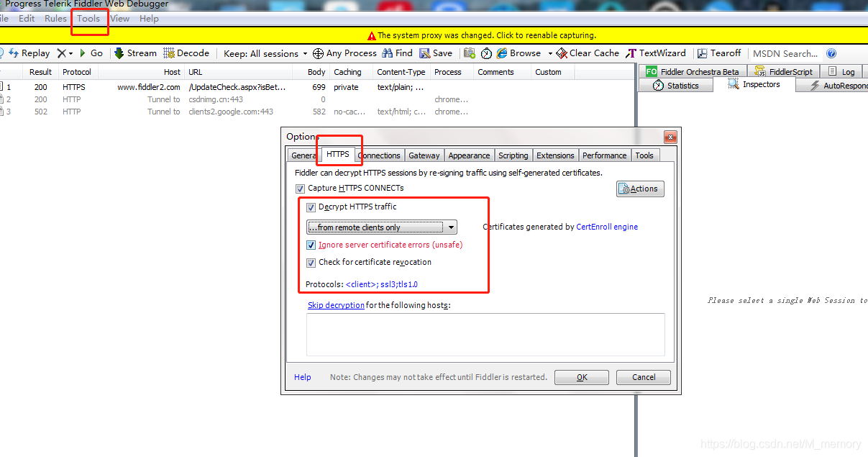The width and height of the screenshot is (868, 457).
Task: Switch to the Scripting options tab
Action: pyautogui.click(x=513, y=155)
